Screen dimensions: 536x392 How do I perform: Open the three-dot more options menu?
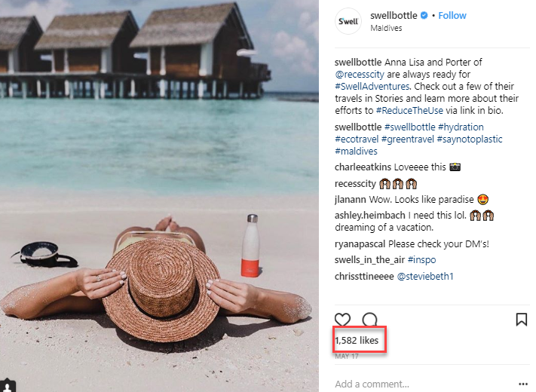(523, 384)
